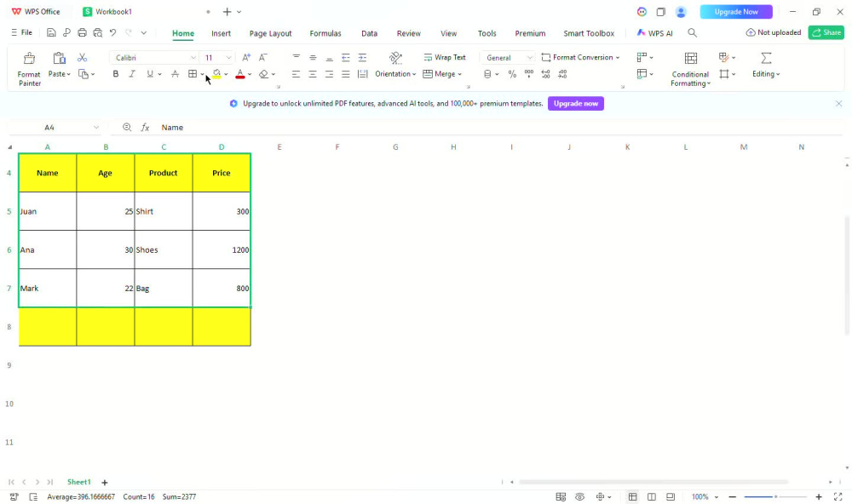This screenshot has height=504, width=852.
Task: Switch to Page Layout view in status bar
Action: pos(652,496)
